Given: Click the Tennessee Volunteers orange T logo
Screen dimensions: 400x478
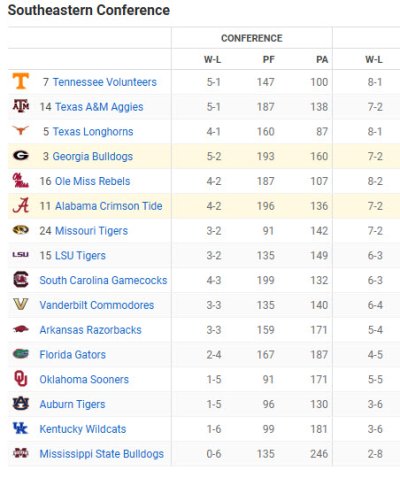Looking at the screenshot, I should 21,81.
